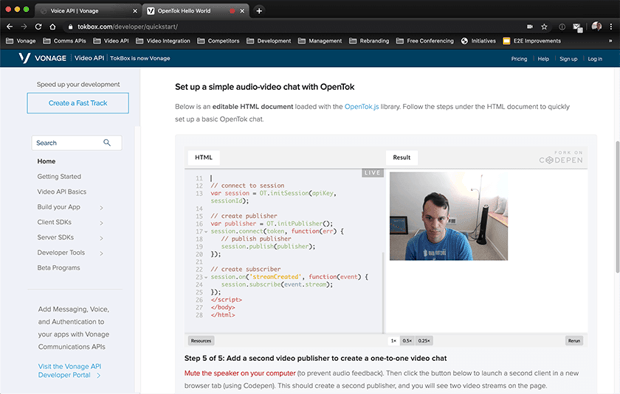Select the Result tab in the CodePen embed
The height and width of the screenshot is (394, 620).
click(x=402, y=157)
